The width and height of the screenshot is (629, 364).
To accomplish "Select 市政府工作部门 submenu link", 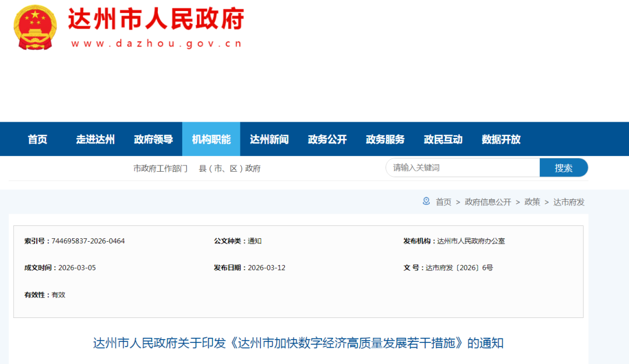I will (x=161, y=168).
